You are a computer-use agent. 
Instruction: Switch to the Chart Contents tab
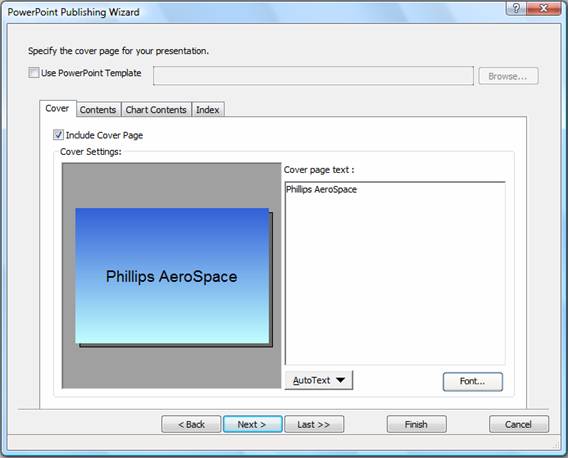pyautogui.click(x=156, y=109)
